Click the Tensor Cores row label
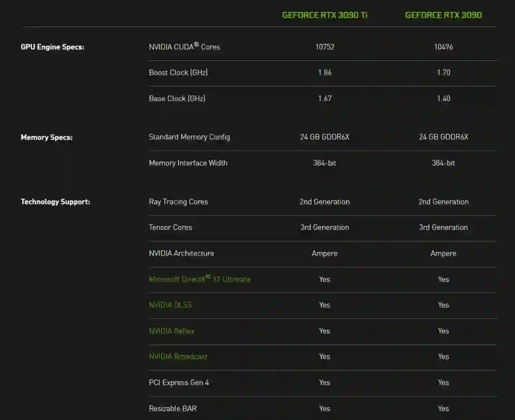Viewport: 515px width, 420px height. pyautogui.click(x=170, y=227)
